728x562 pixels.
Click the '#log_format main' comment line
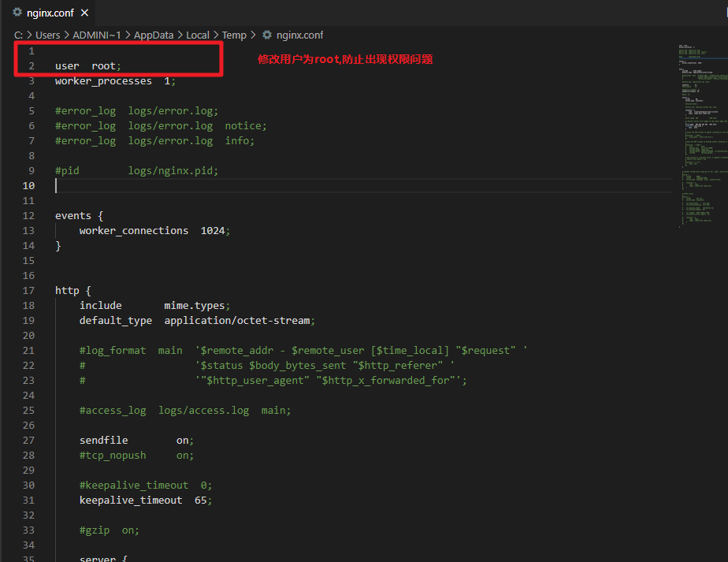(303, 351)
